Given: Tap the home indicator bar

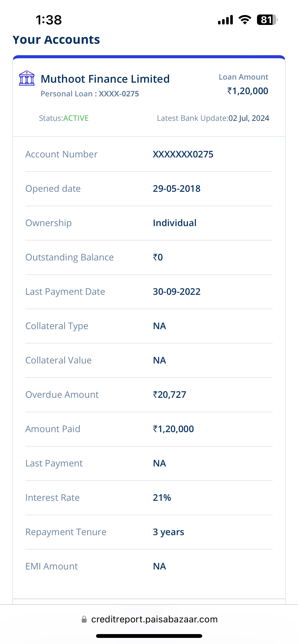Looking at the screenshot, I should 149,636.
